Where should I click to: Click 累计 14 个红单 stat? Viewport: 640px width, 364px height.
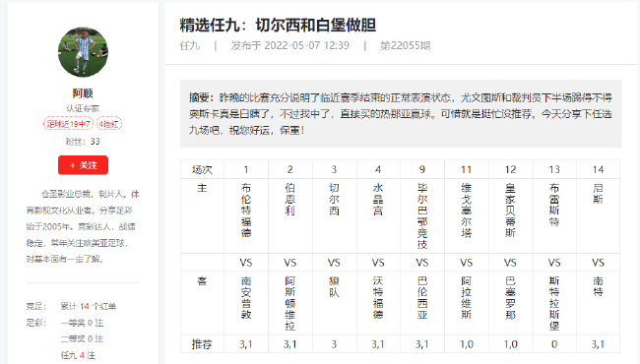coord(89,306)
